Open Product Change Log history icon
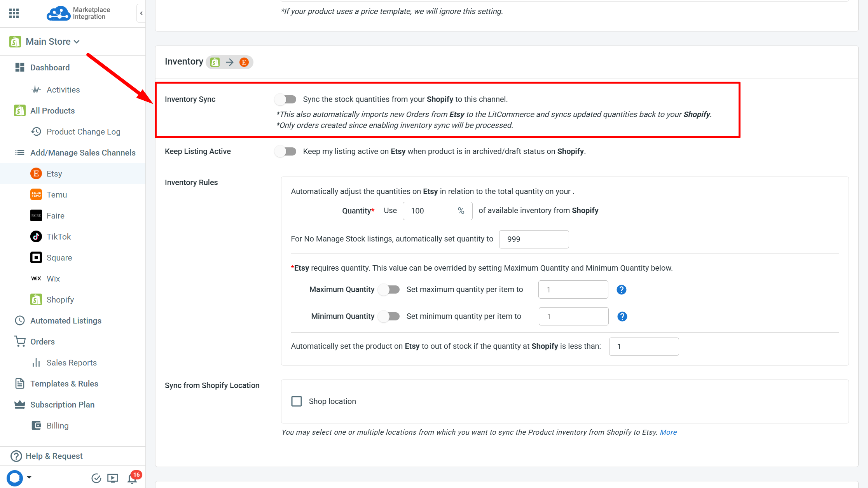Image resolution: width=868 pixels, height=488 pixels. coord(36,132)
